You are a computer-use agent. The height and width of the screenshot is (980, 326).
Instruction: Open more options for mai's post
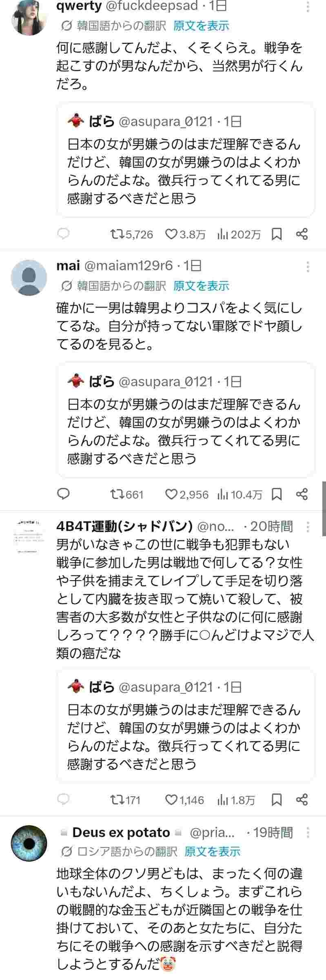click(x=308, y=267)
